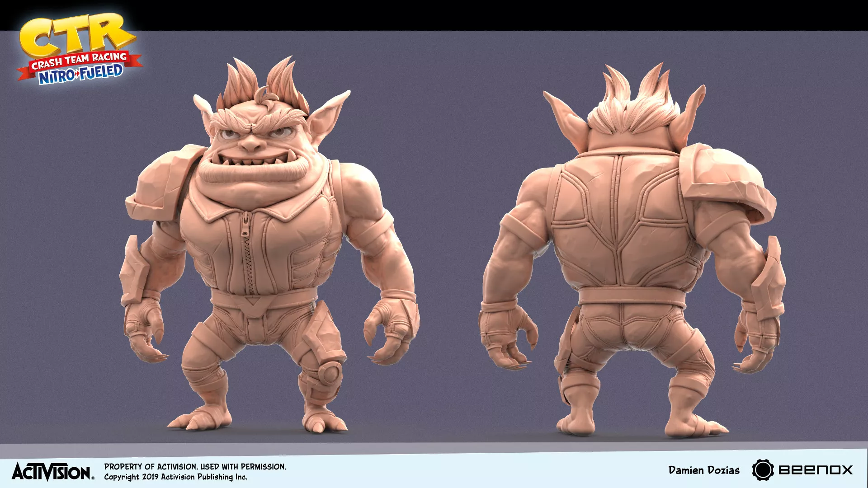Click the Damien Dozias artist credit
The height and width of the screenshot is (488, 868).
[704, 470]
